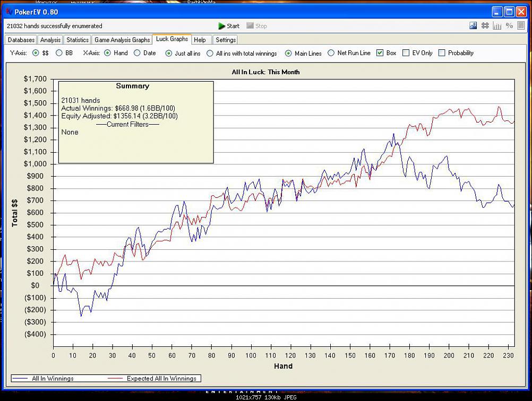Screen dimensions: 532x401
Task: Click the 'Hand' x-axis title
Action: [284, 366]
